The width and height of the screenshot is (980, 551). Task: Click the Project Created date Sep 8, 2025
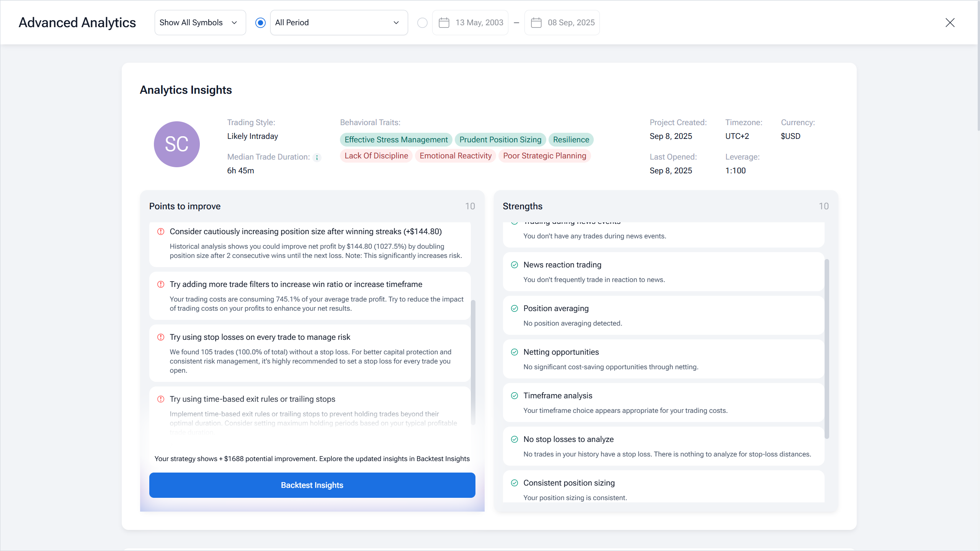[x=671, y=136]
